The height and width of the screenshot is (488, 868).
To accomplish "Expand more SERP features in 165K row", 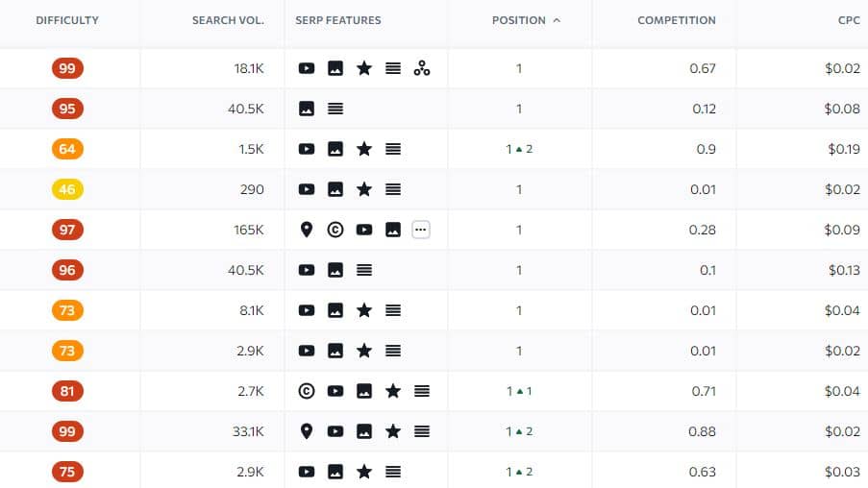I will [421, 230].
